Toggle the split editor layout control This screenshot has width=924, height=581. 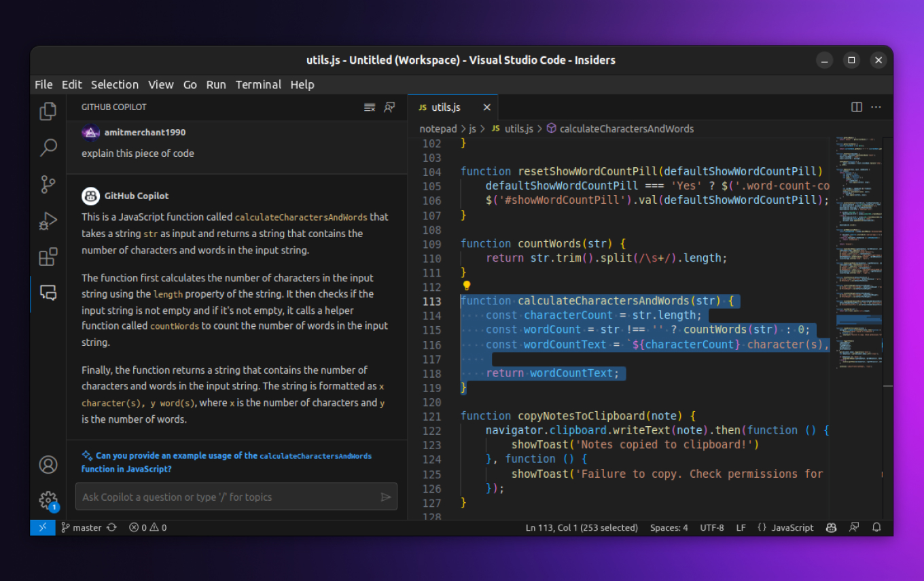(x=856, y=107)
